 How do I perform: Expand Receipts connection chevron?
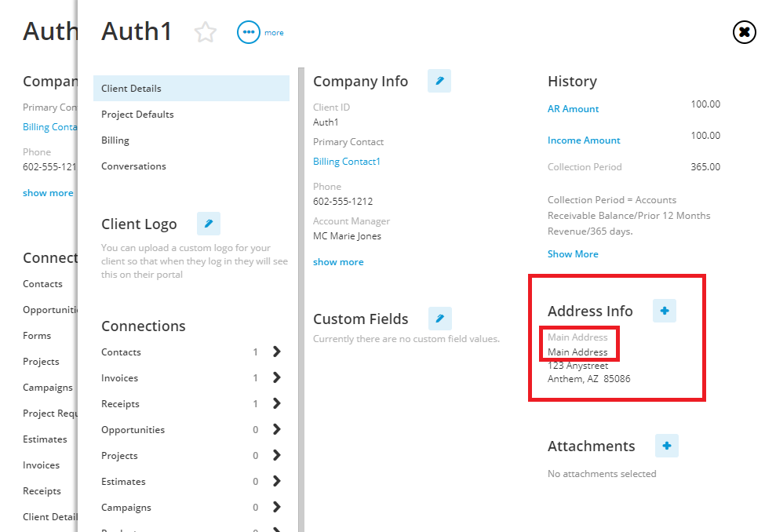click(277, 403)
